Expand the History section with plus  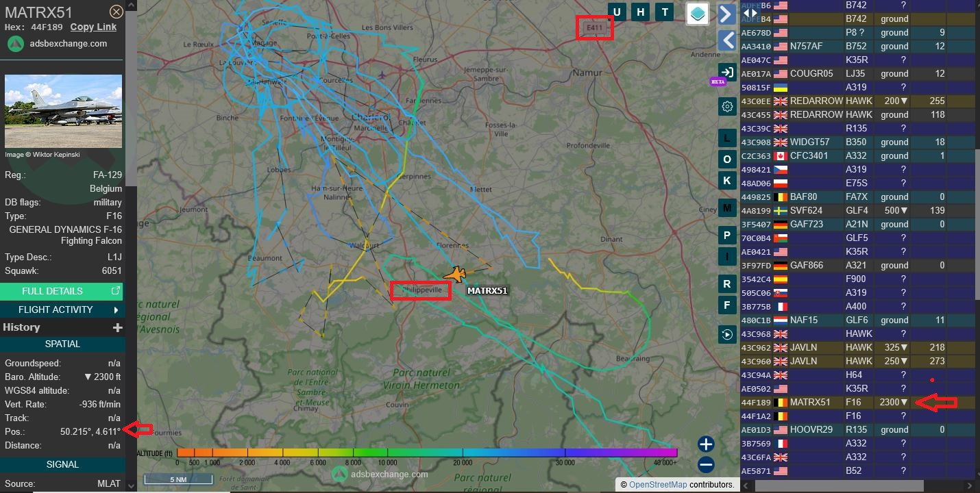(117, 328)
